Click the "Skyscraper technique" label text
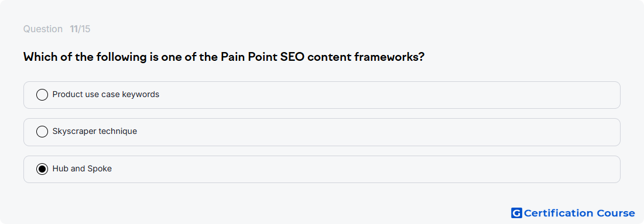The width and height of the screenshot is (644, 224). pos(94,131)
